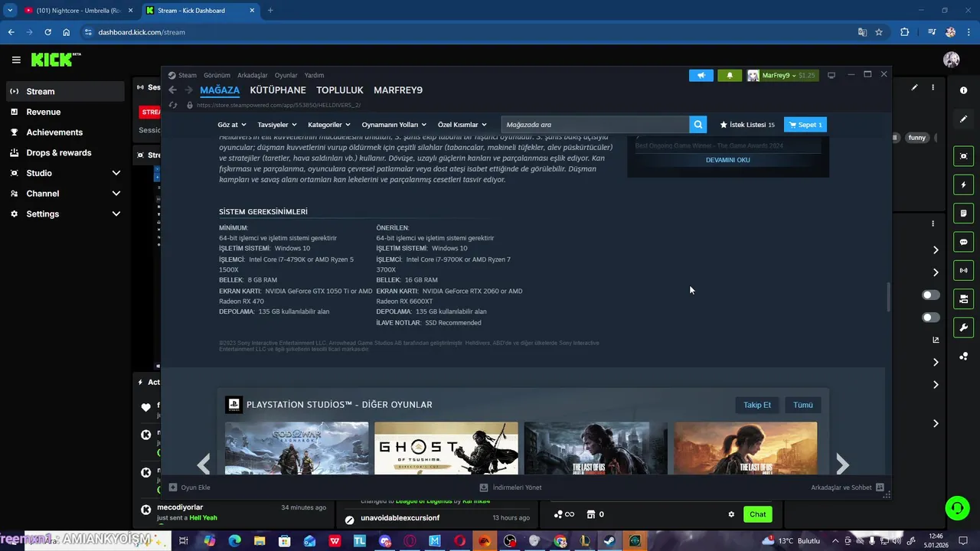Open chat settings gear next to Chat button
Image resolution: width=980 pixels, height=551 pixels.
(x=731, y=514)
